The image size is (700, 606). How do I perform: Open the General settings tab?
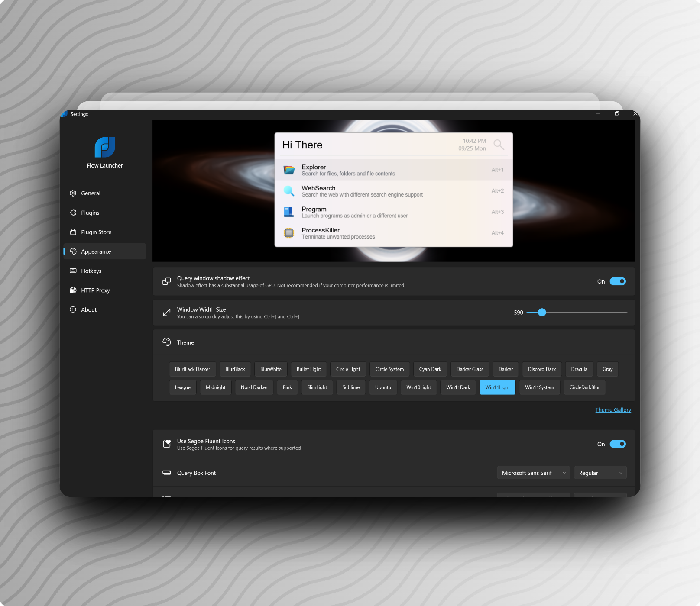click(x=105, y=193)
